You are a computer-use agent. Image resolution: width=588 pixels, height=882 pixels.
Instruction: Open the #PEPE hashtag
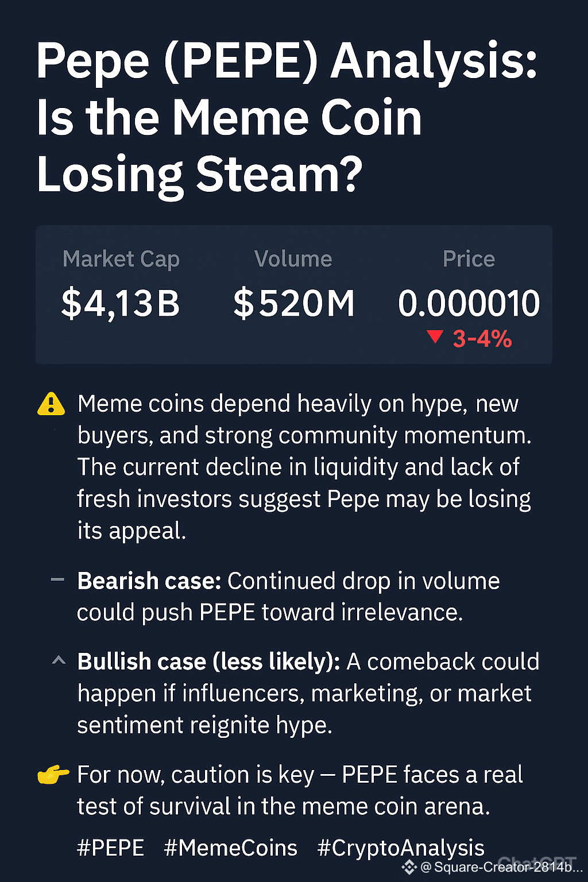point(111,848)
